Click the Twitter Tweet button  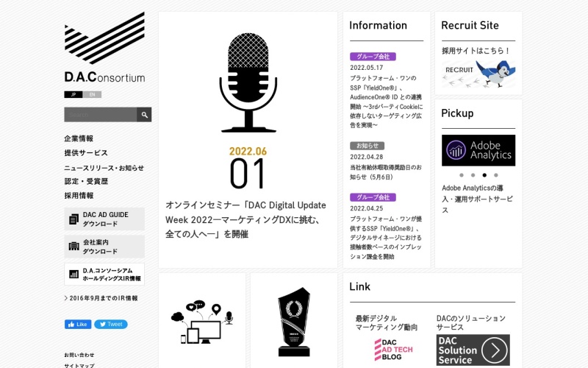point(111,324)
